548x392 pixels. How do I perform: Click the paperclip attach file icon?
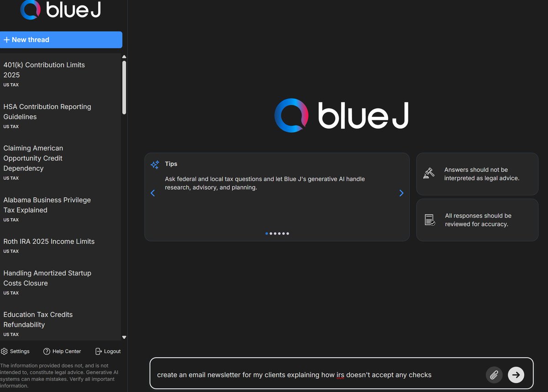(494, 375)
